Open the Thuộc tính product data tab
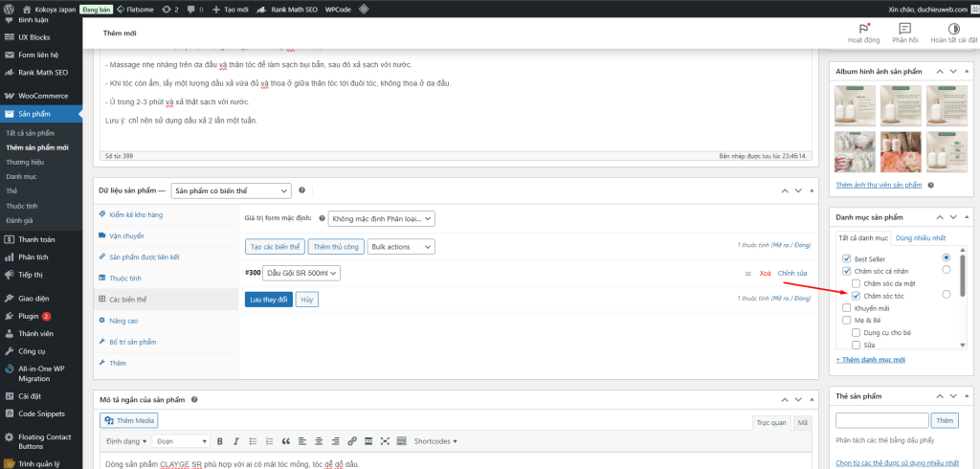Image resolution: width=980 pixels, height=469 pixels. click(x=120, y=279)
